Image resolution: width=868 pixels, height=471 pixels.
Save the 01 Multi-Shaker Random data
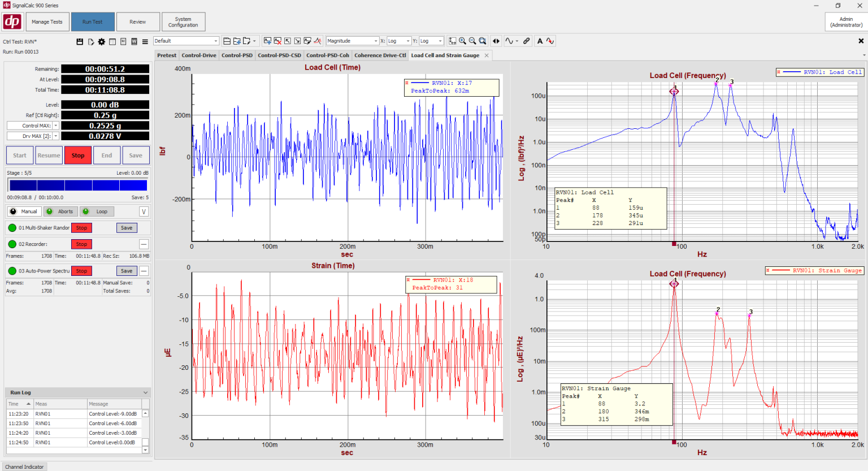pos(127,228)
